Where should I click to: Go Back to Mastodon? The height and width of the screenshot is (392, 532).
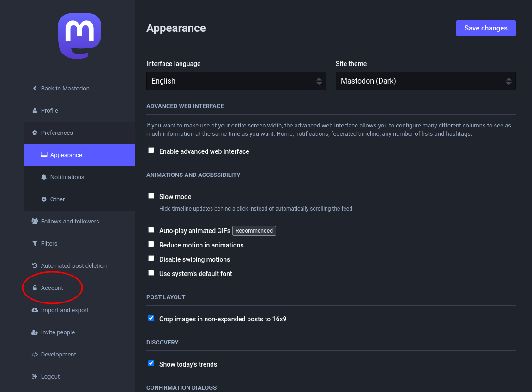pyautogui.click(x=79, y=89)
